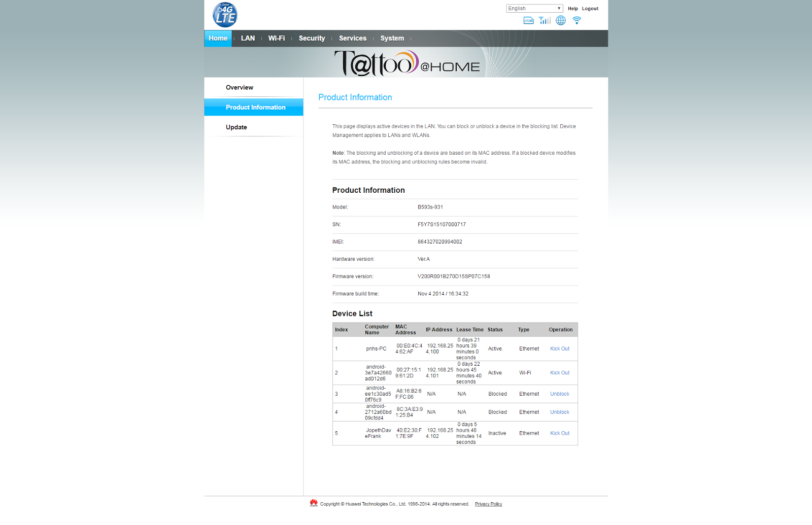Click the serial number F5Y7S15107000717
Image resolution: width=812 pixels, height=525 pixels.
[442, 225]
